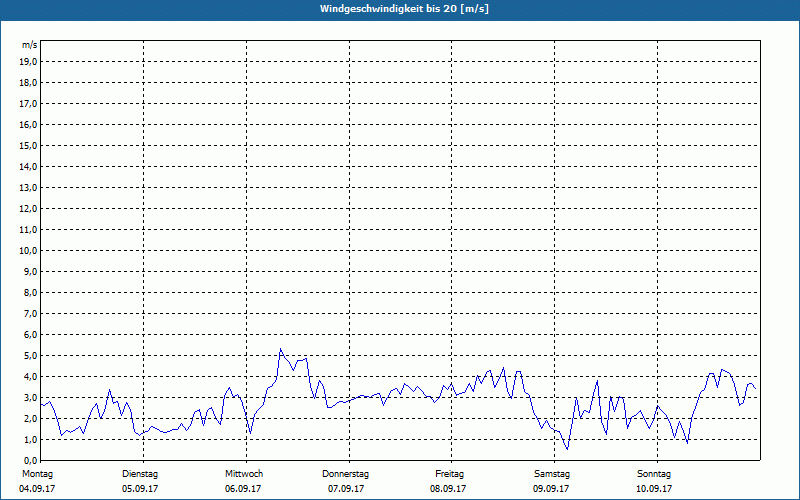The width and height of the screenshot is (800, 500).
Task: Select the 2,0 axis value
Action: coord(31,418)
